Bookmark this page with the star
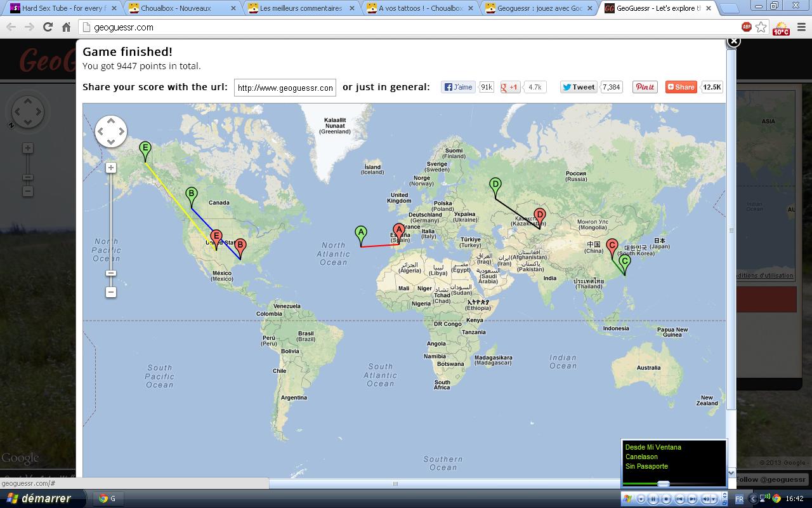Screen dimensions: 812x508 pos(761,27)
